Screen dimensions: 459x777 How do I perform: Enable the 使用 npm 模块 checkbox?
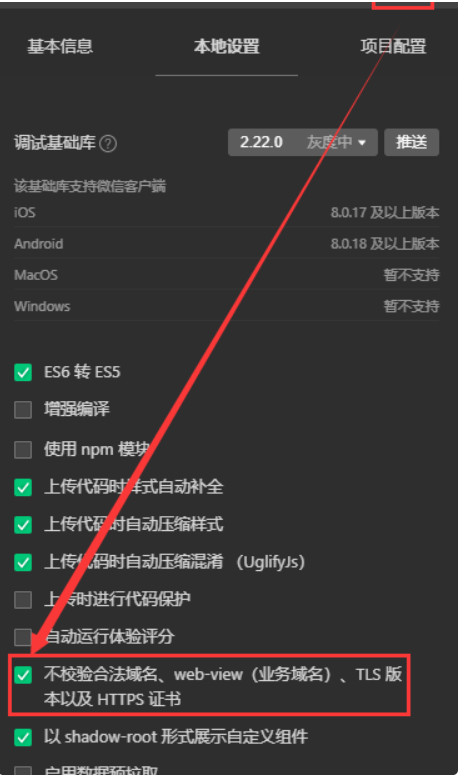23,450
